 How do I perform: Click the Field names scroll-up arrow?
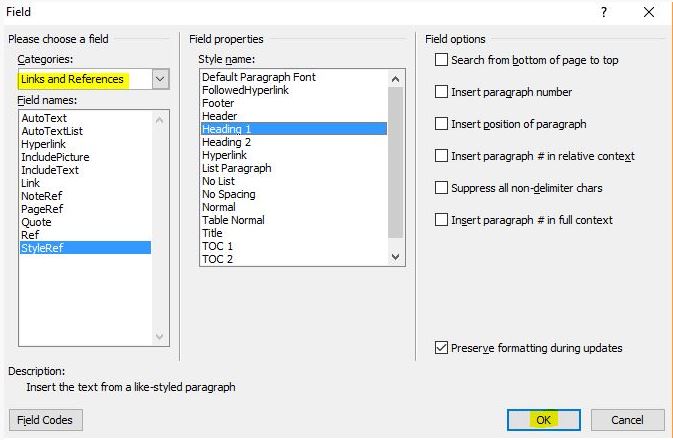click(159, 120)
